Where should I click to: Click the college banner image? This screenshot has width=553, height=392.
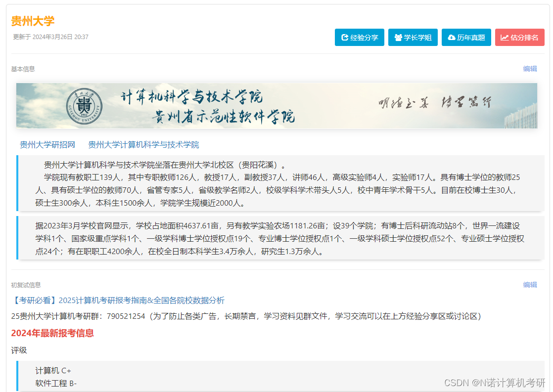pos(276,106)
